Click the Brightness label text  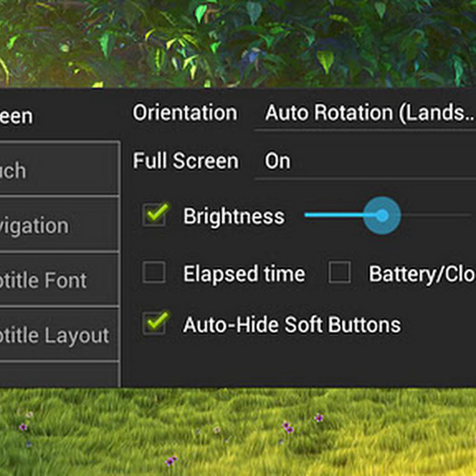[233, 217]
